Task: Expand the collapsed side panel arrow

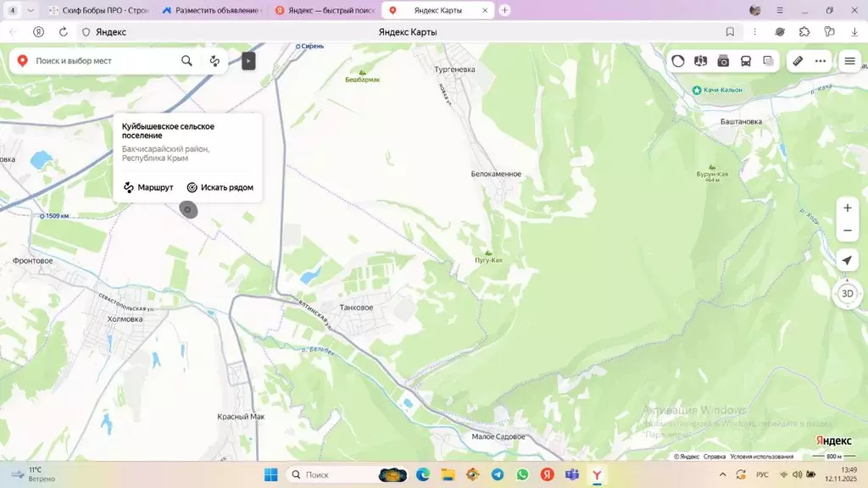Action: 248,61
